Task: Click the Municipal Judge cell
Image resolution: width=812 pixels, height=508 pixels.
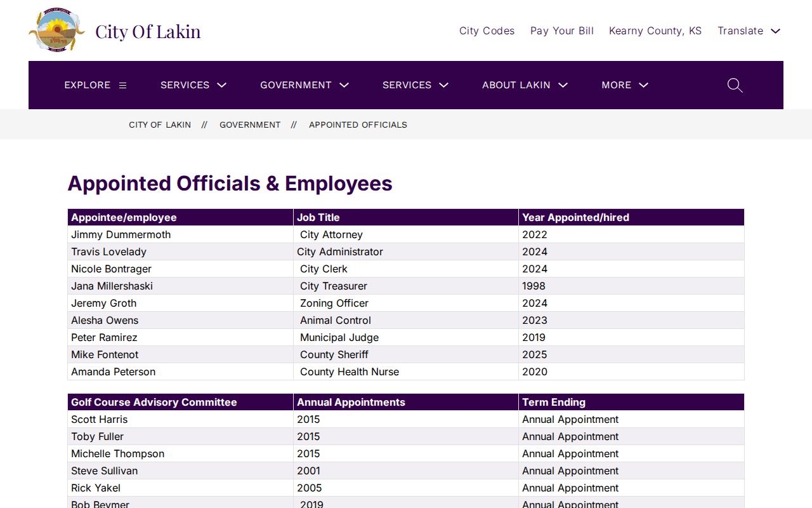Action: pos(406,337)
